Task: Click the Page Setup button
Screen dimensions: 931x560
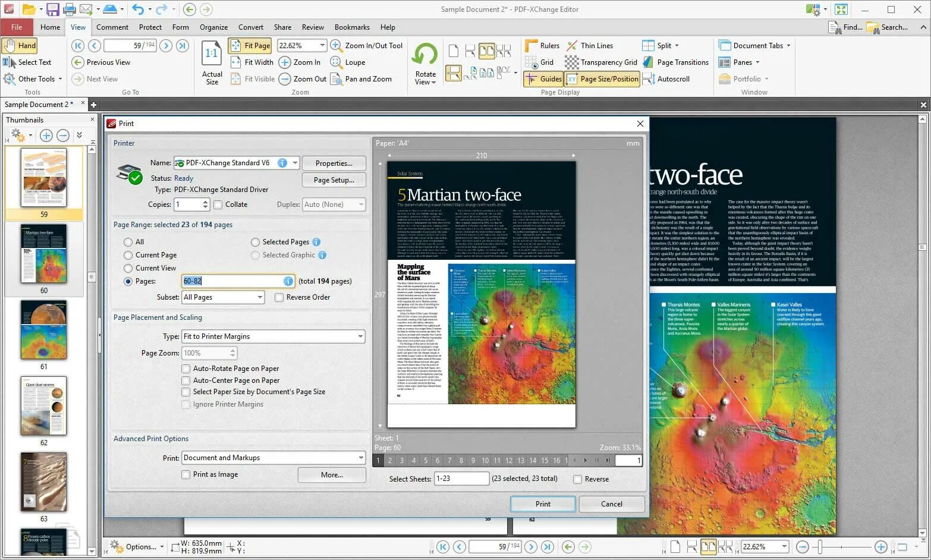Action: [x=334, y=180]
